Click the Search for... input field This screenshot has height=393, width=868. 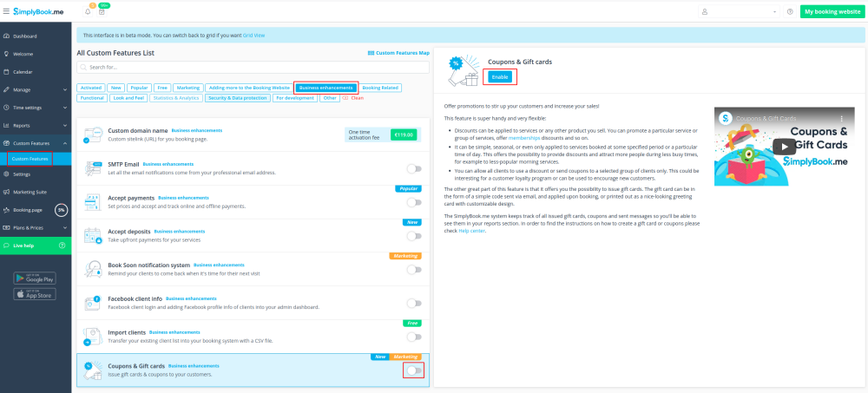[x=252, y=67]
